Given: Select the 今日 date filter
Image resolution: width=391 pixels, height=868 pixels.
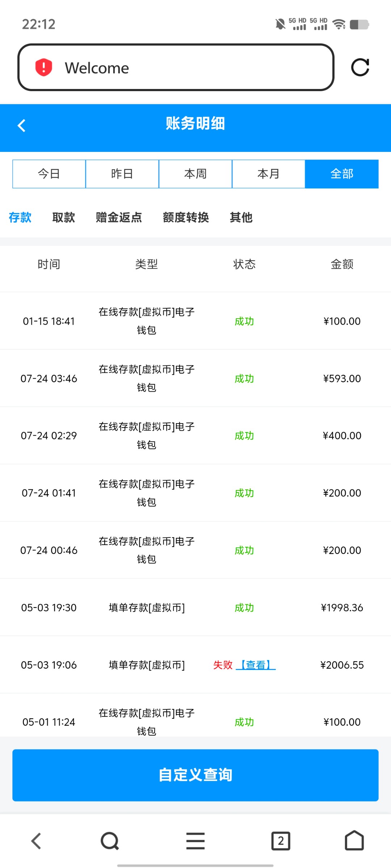Looking at the screenshot, I should 49,174.
